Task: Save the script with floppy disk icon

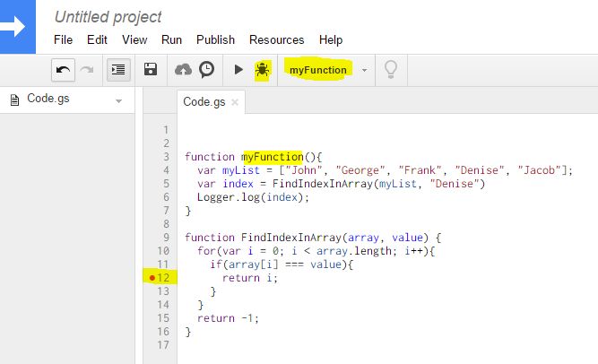Action: coord(151,69)
